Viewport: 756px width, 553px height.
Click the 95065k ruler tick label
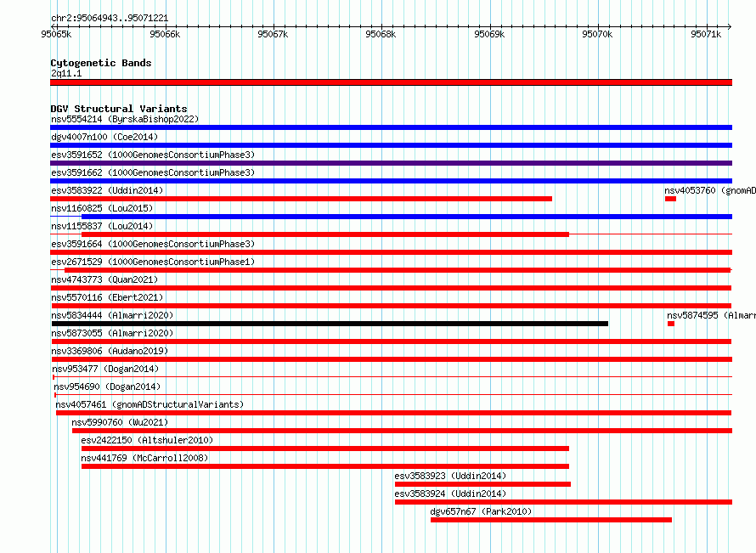pyautogui.click(x=56, y=34)
